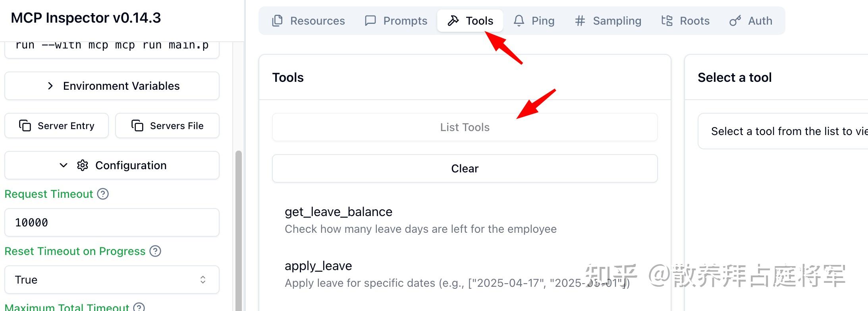Copy Server Entry configuration
The image size is (868, 311).
56,126
